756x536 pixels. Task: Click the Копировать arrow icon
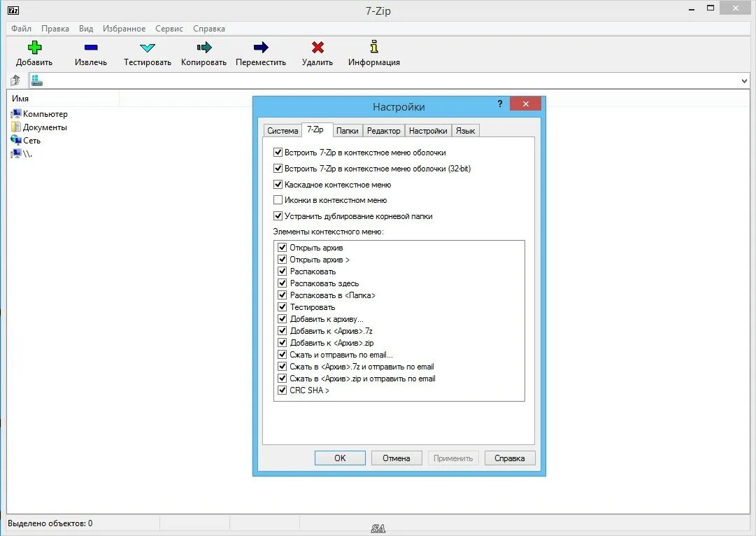(204, 48)
